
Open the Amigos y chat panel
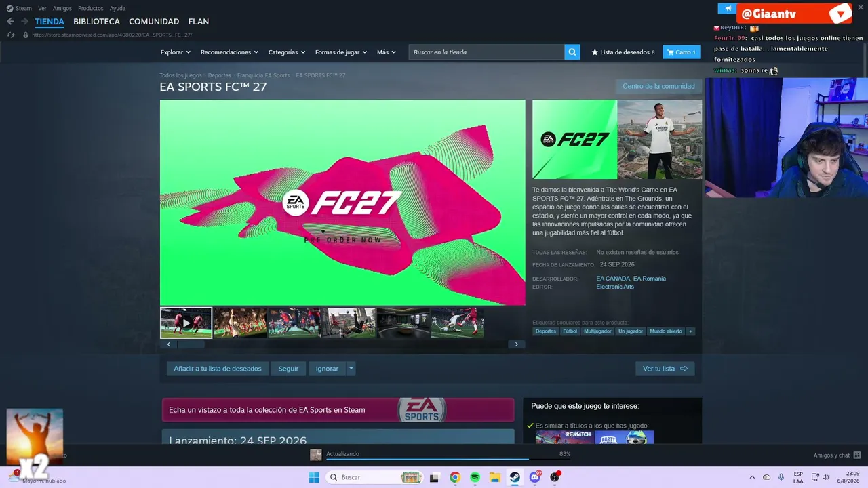837,455
